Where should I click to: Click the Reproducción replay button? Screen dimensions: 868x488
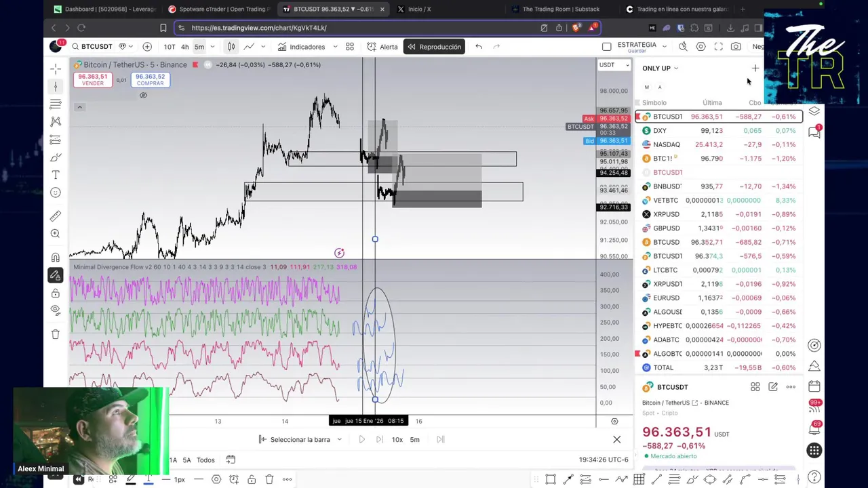(434, 47)
